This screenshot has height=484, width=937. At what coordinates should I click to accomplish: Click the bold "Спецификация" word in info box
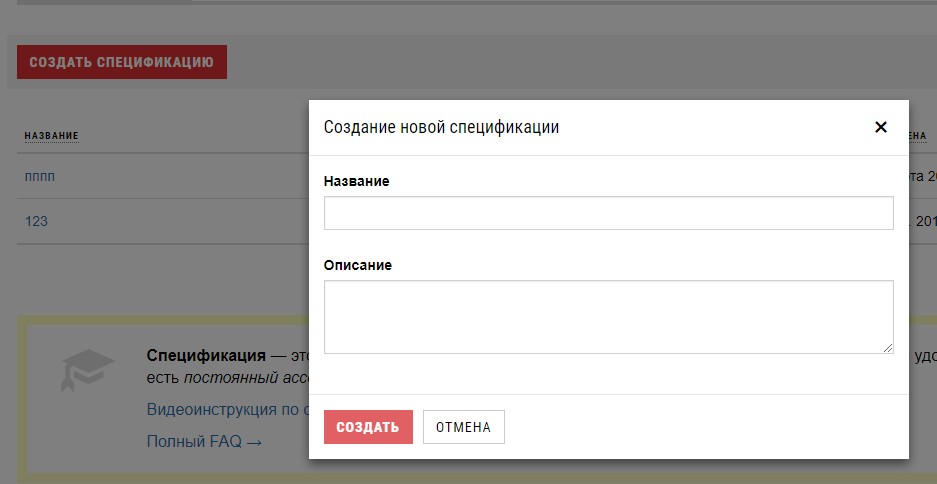tap(206, 356)
